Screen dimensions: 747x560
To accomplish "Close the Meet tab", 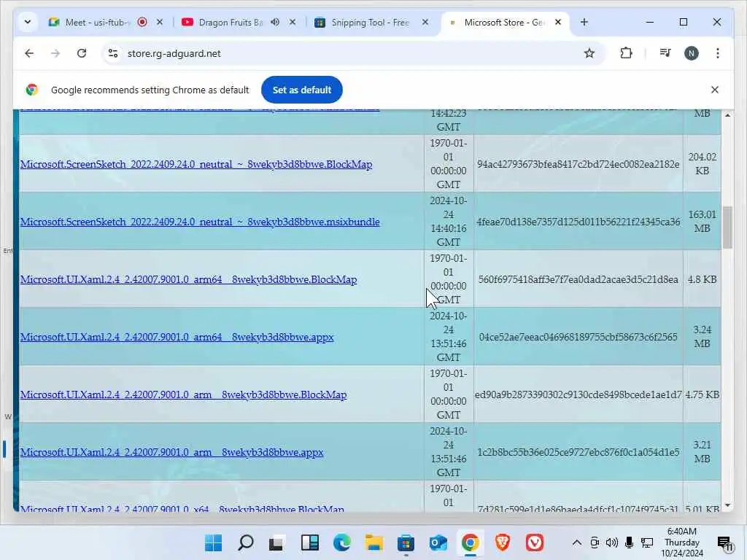I will (160, 22).
